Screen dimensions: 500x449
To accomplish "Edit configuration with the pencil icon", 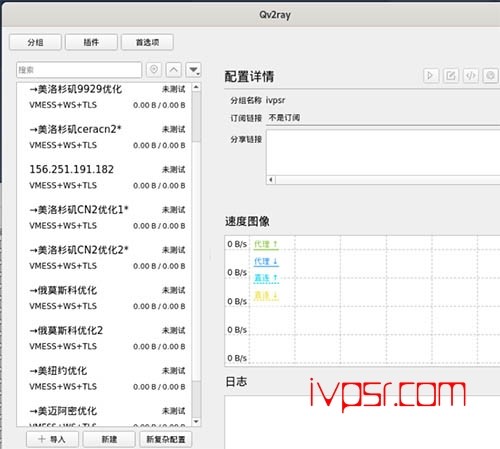I will click(x=451, y=76).
